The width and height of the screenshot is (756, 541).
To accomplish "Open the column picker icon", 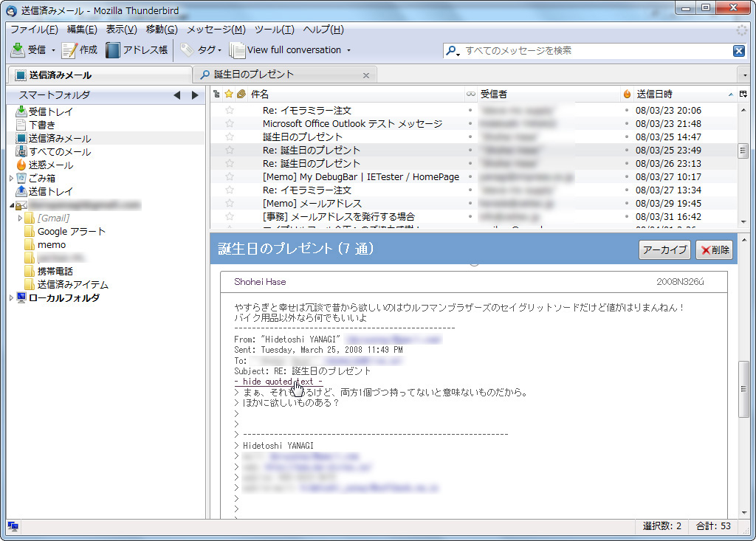I will click(743, 94).
